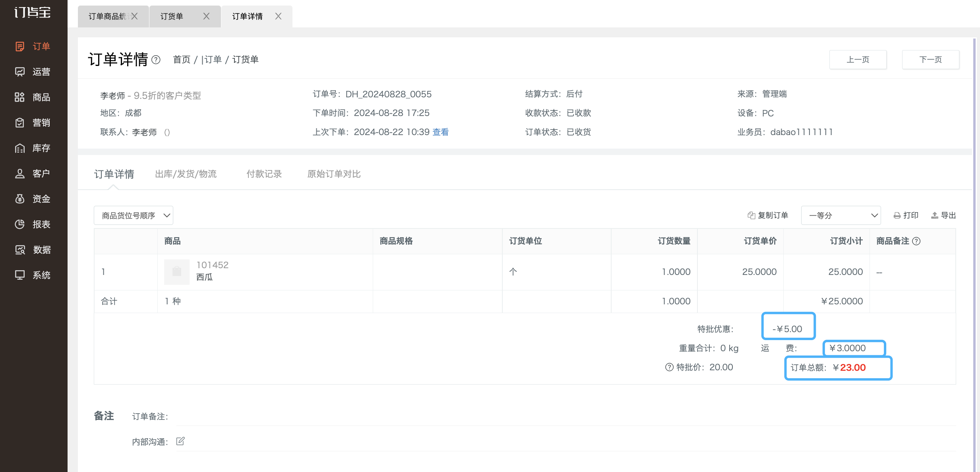The height and width of the screenshot is (472, 980).
Task: Open the 商品 sidebar icon
Action: coord(20,97)
